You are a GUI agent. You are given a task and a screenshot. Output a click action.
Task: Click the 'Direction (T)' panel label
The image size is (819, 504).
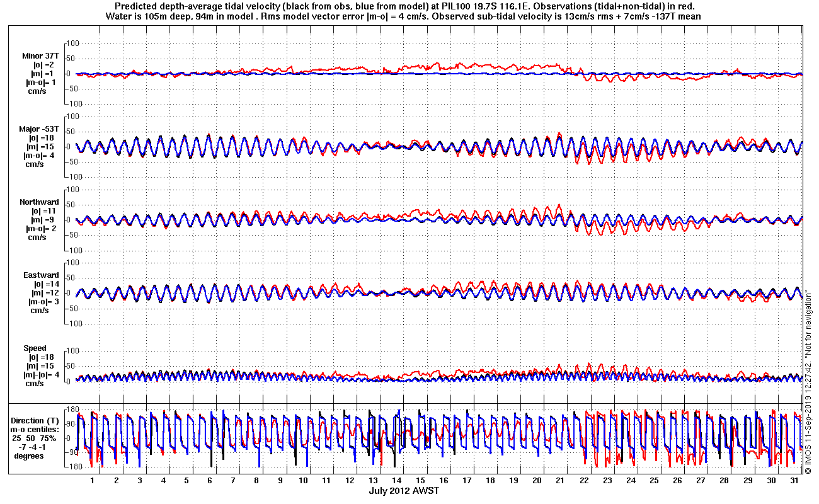coord(36,421)
